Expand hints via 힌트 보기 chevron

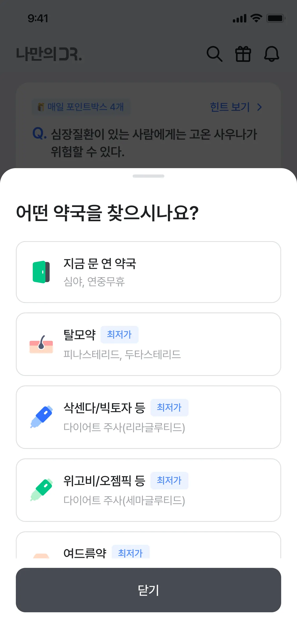tap(260, 107)
